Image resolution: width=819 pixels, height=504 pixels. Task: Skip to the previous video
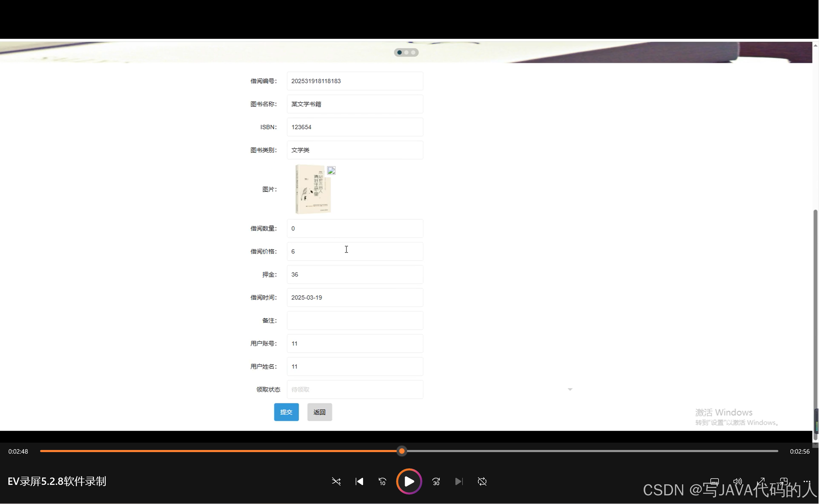pos(359,481)
